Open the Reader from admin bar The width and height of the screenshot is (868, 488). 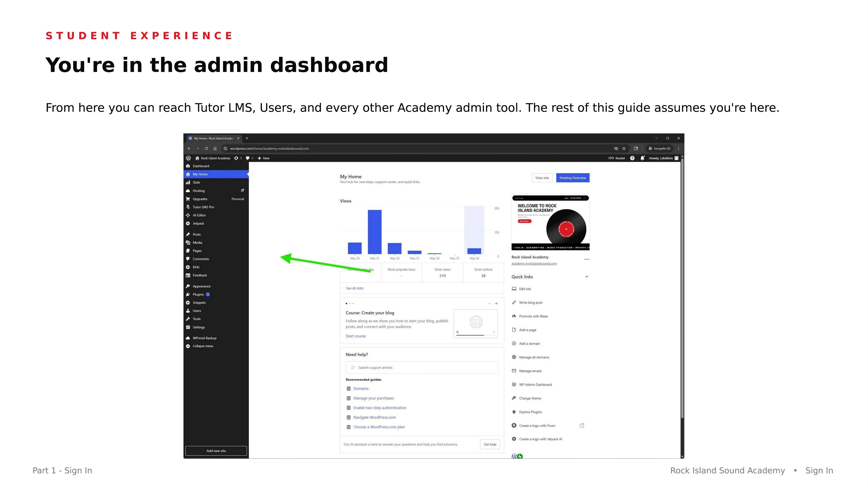[x=617, y=158]
